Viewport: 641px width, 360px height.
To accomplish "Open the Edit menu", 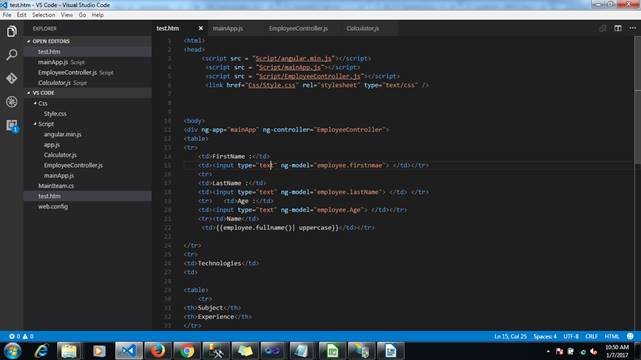I will (21, 15).
